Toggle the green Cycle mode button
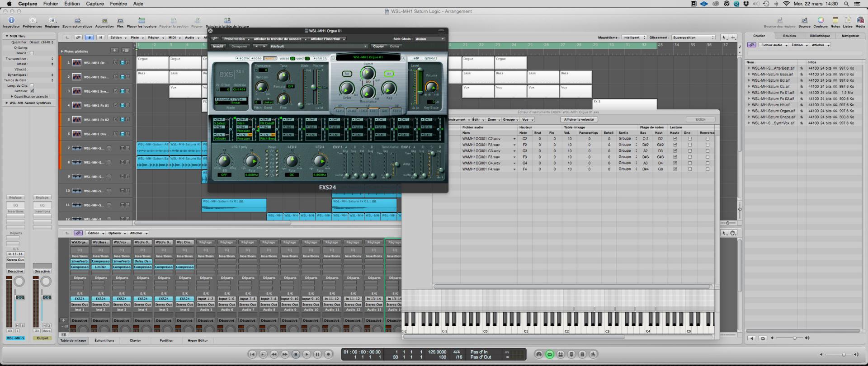868x366 pixels. (x=550, y=354)
